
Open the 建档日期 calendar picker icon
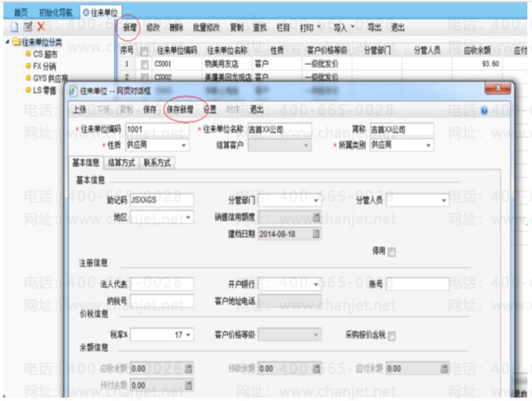click(316, 233)
